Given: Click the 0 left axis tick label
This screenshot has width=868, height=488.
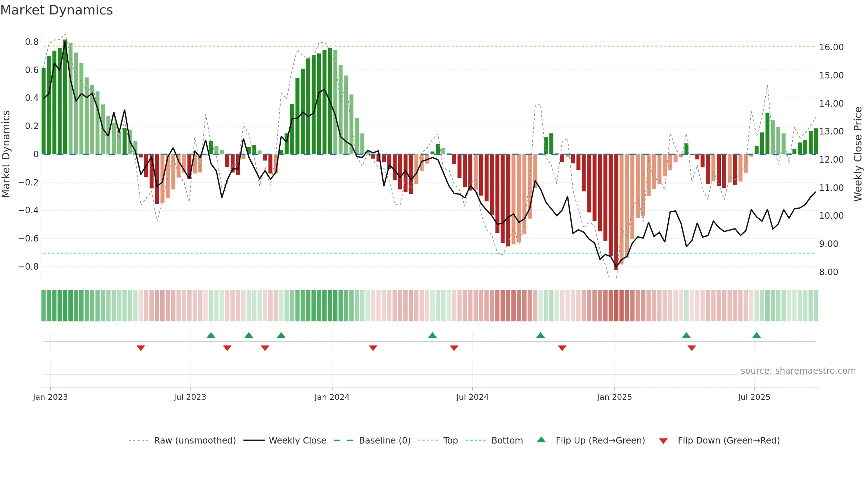Looking at the screenshot, I should [x=36, y=154].
